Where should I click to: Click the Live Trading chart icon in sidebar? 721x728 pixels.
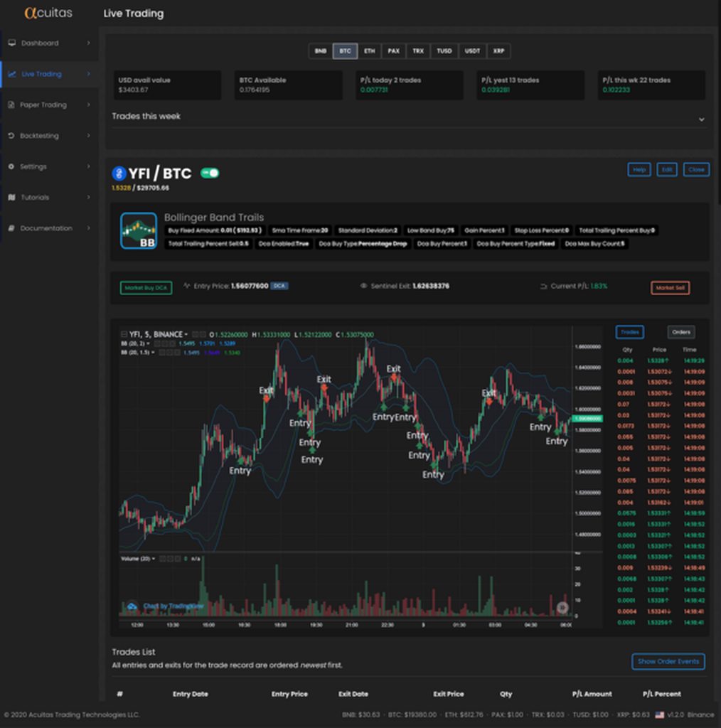click(12, 74)
